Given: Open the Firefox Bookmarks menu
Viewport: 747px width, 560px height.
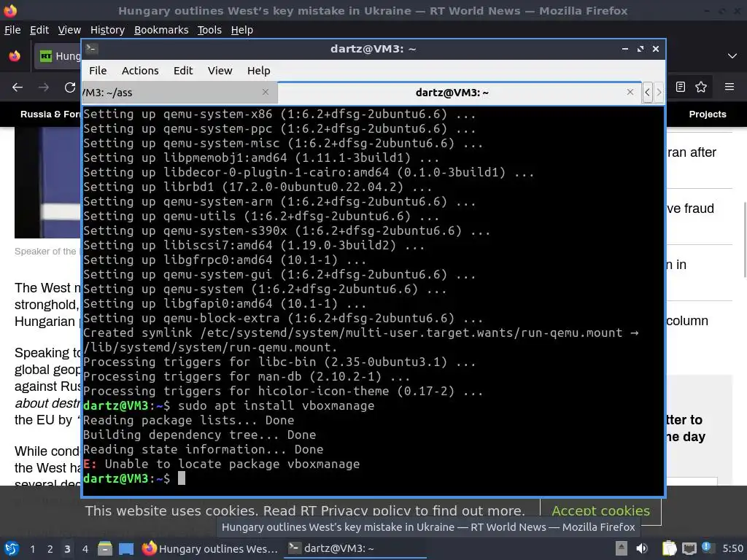Looking at the screenshot, I should pyautogui.click(x=161, y=30).
